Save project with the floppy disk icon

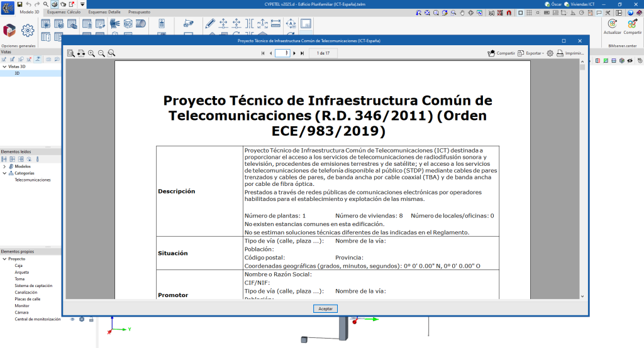point(19,4)
